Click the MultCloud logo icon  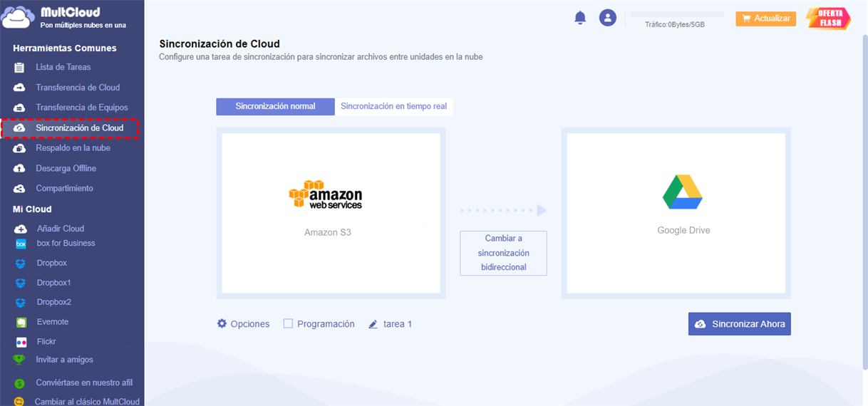click(19, 16)
